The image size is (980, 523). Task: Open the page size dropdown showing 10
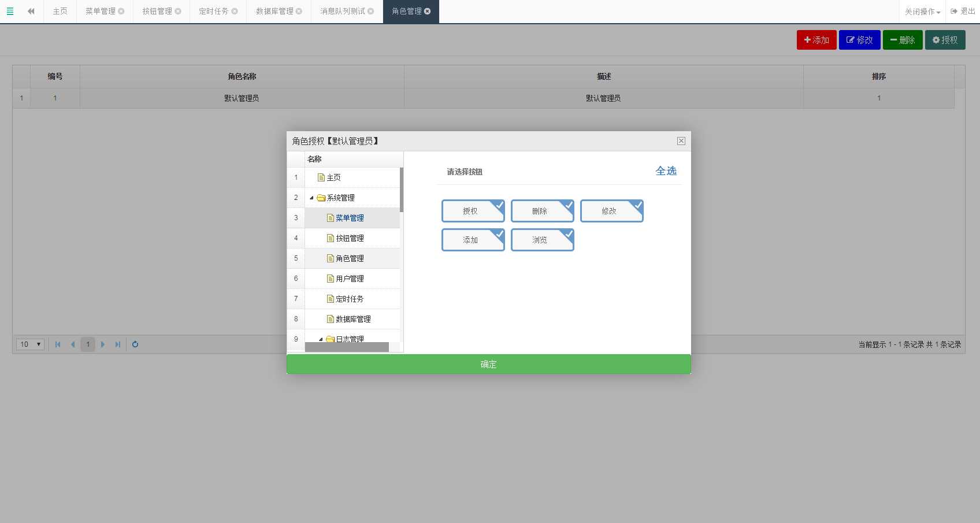30,344
